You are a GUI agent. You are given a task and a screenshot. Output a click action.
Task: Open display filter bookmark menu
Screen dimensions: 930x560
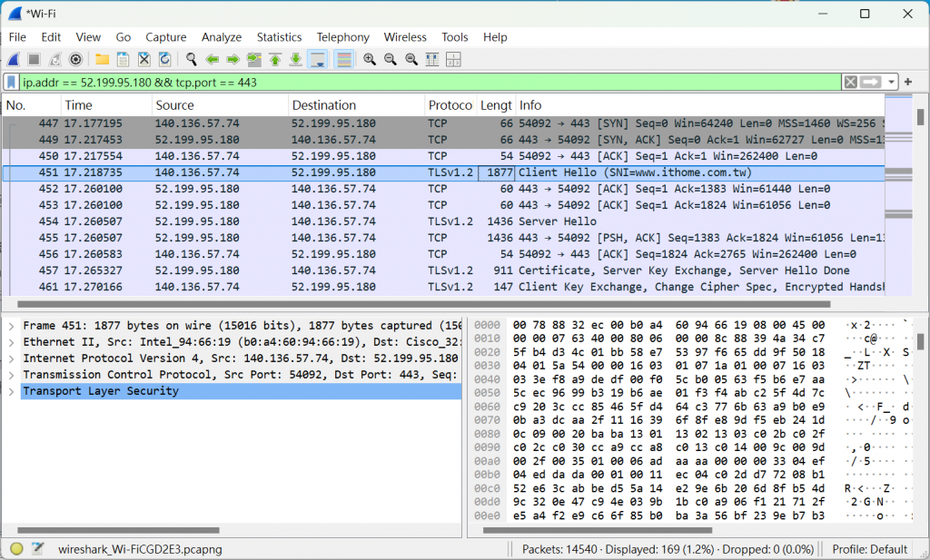[11, 83]
